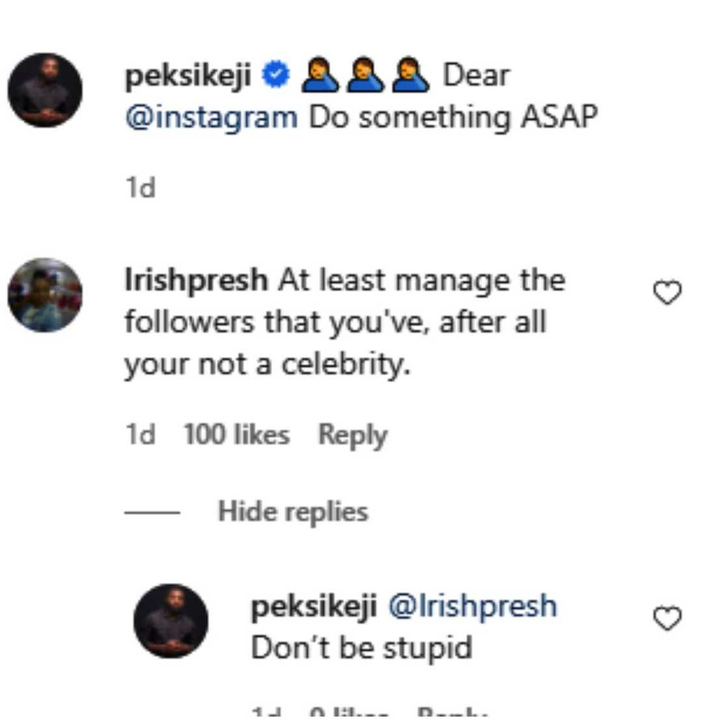Click peksikeji's avatar beside the nested reply

click(170, 621)
